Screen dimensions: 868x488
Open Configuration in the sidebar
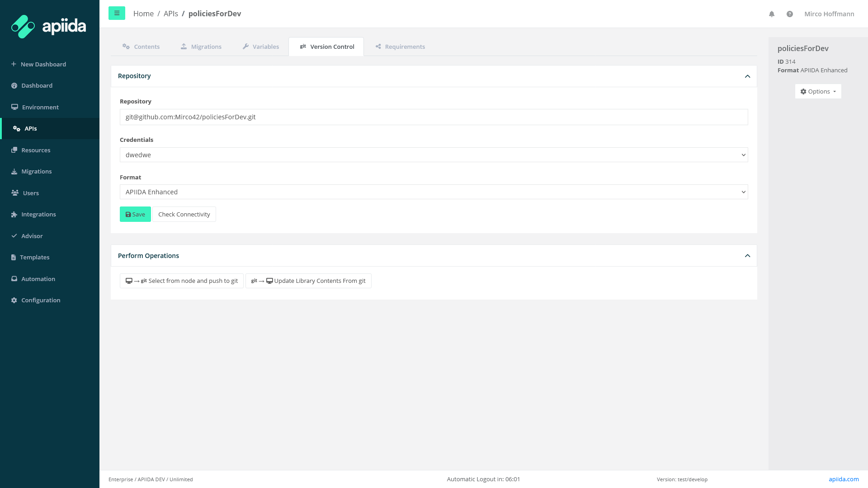click(41, 300)
